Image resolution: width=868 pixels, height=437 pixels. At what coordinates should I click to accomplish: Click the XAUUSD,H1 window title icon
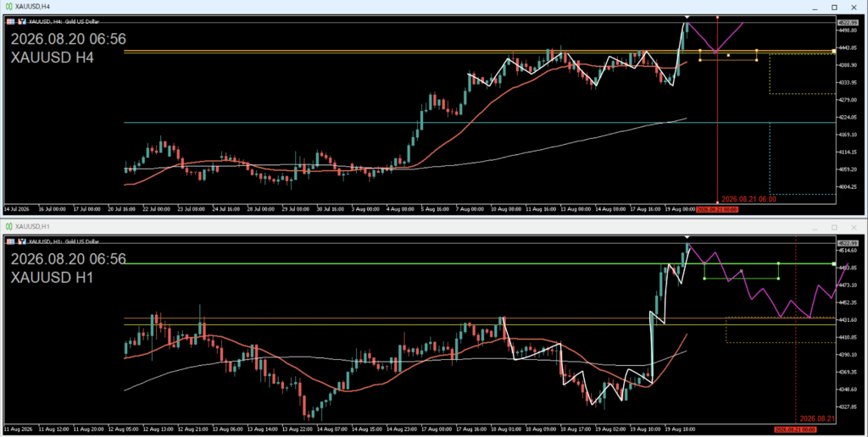tap(8, 226)
